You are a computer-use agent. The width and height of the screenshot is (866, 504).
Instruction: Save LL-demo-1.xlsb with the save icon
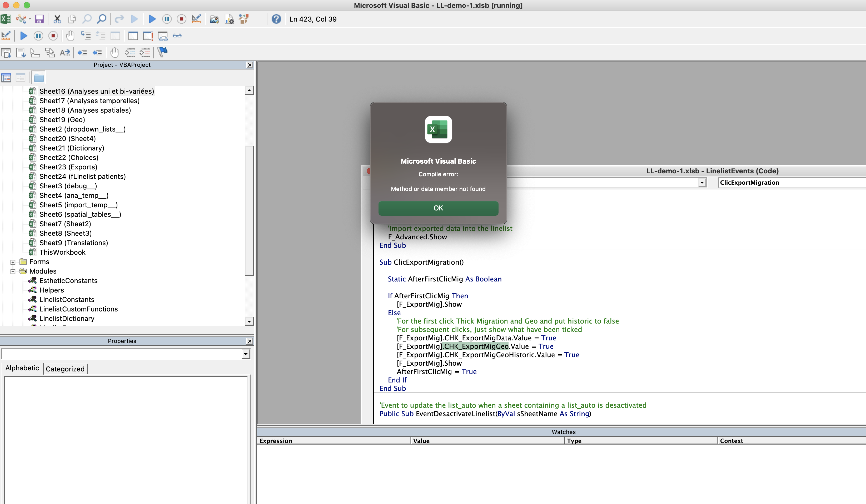click(39, 19)
